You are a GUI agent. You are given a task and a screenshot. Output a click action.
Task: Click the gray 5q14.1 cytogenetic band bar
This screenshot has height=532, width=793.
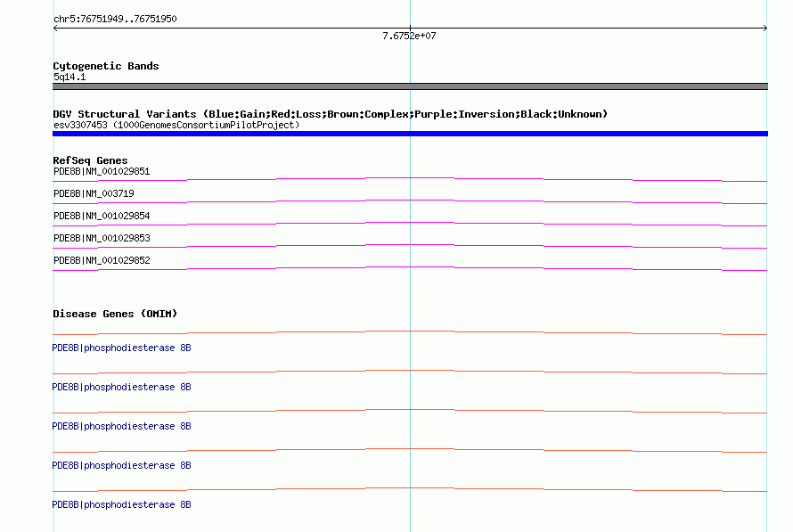click(410, 86)
